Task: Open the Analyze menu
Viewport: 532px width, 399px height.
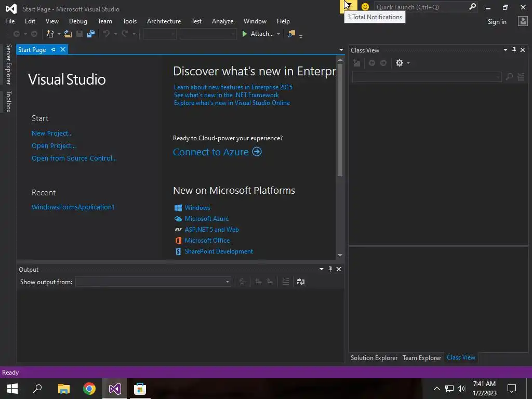Action: tap(222, 21)
